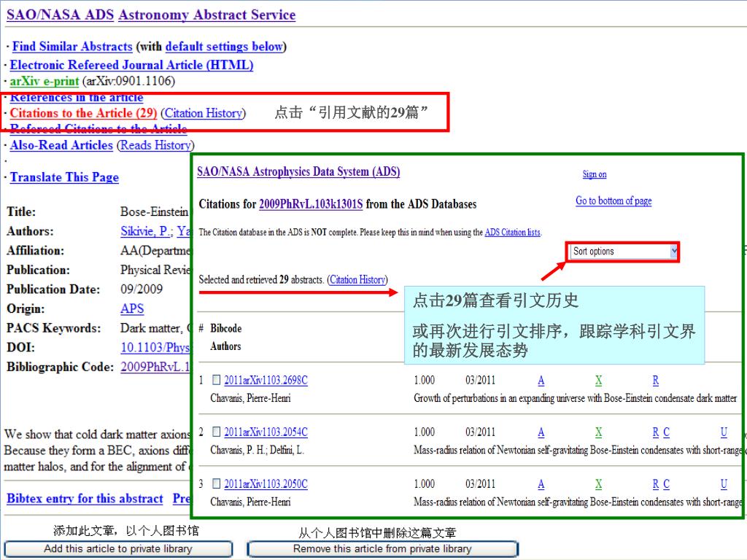This screenshot has width=747, height=560.
Task: Click A link in result row 3
Action: click(541, 484)
